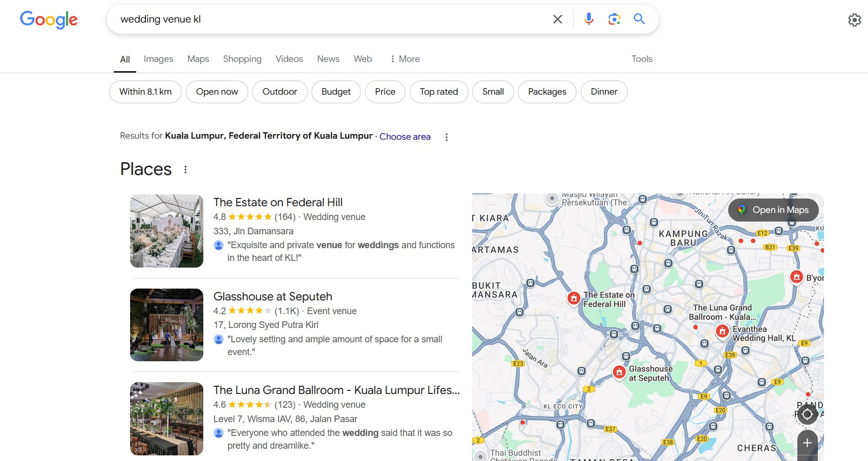Image resolution: width=868 pixels, height=461 pixels.
Task: Open Google Lens image search
Action: tap(614, 19)
